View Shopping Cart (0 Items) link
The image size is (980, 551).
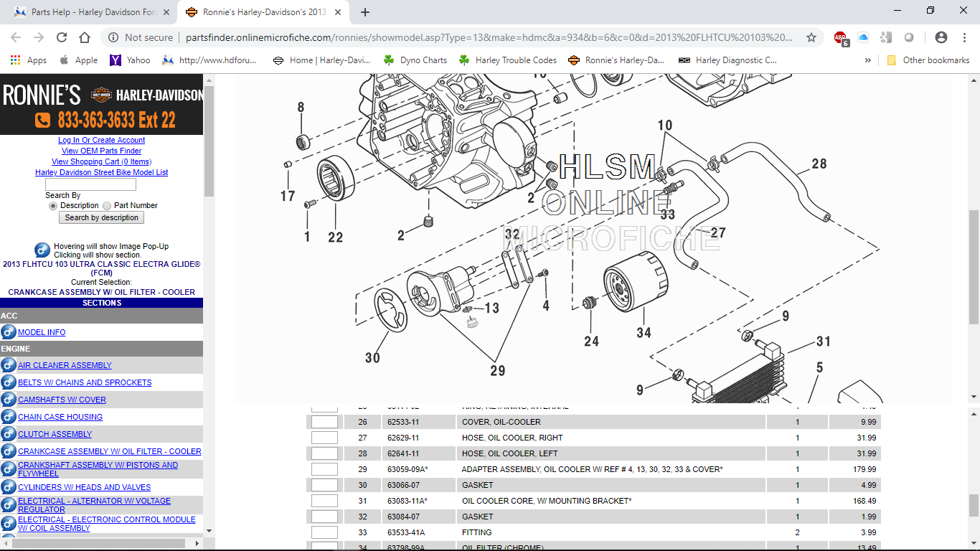(x=101, y=161)
